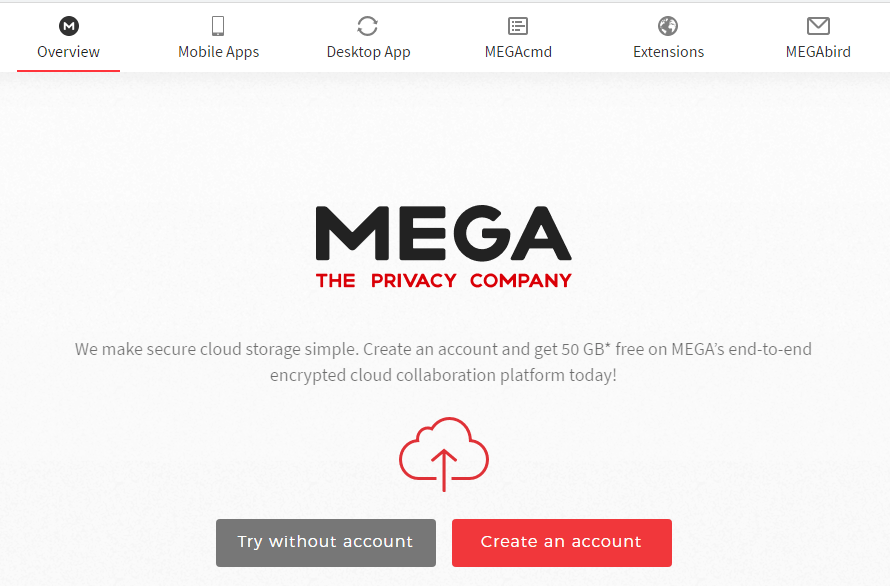890x586 pixels.
Task: Click the red Create an account button
Action: tap(562, 543)
